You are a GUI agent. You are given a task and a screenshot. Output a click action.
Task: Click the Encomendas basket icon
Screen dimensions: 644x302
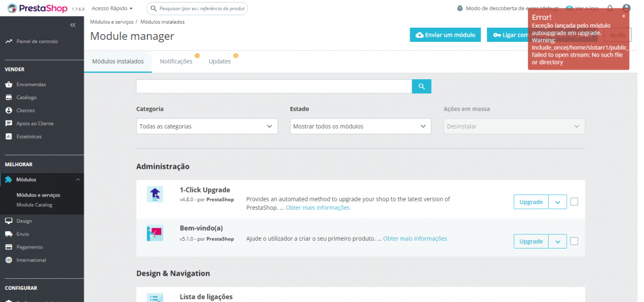(8, 84)
